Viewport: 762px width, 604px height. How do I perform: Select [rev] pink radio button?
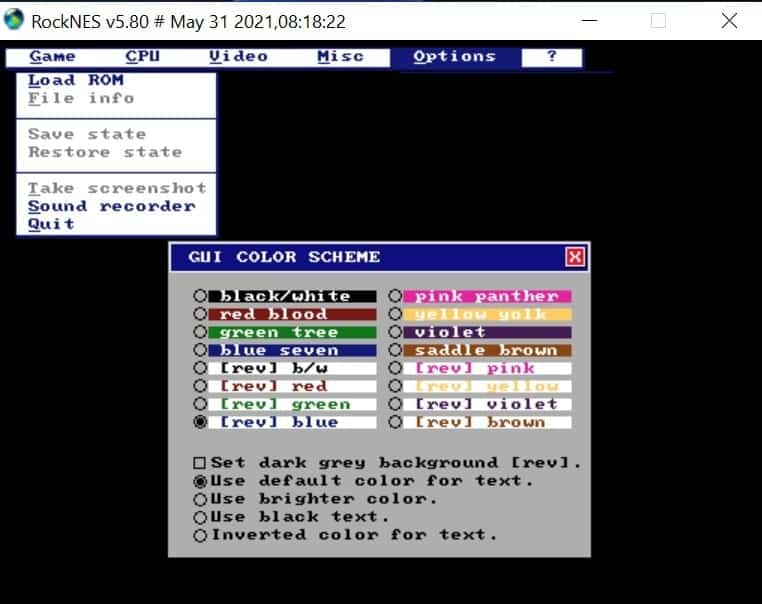click(395, 367)
